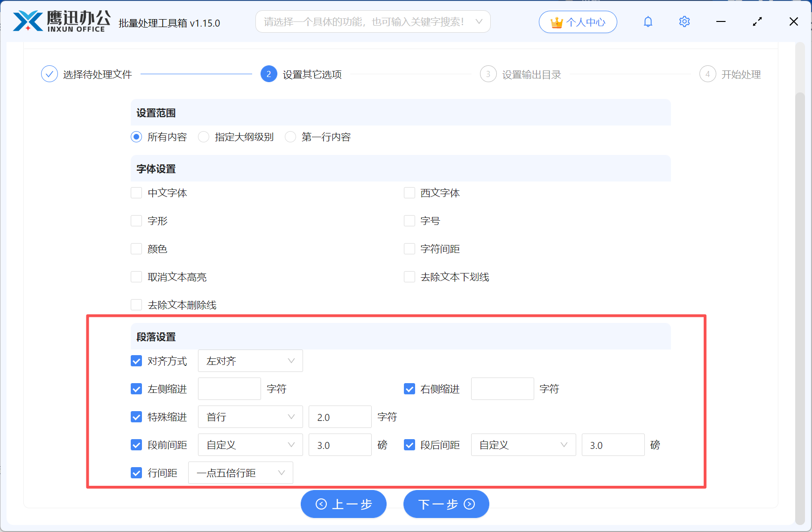
Task: Uncheck the 特殊缩进 checkbox
Action: pos(136,417)
